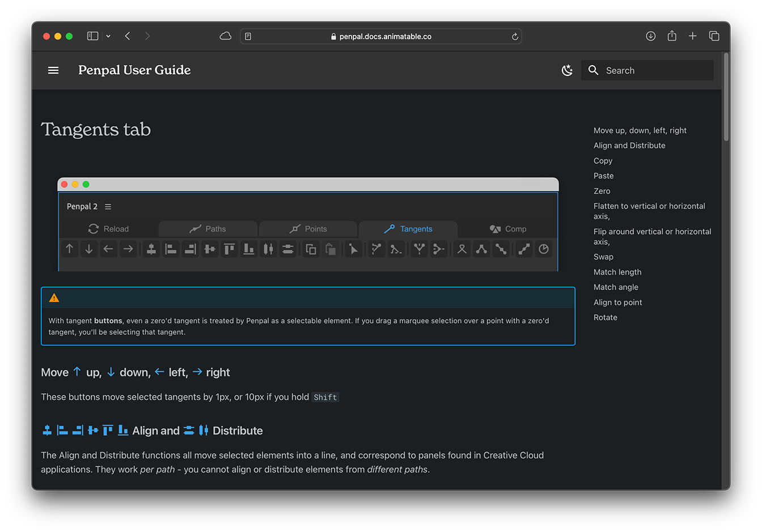
Task: Click the Match angle icon
Action: (501, 249)
